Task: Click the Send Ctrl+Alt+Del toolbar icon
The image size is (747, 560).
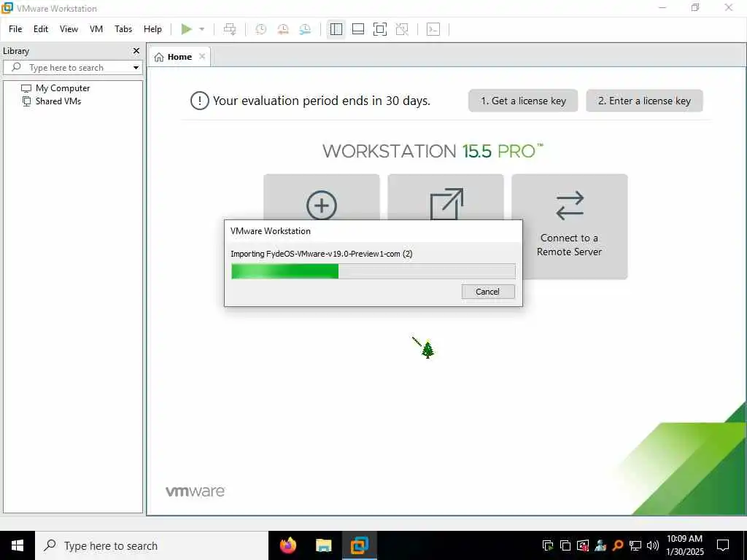Action: [x=230, y=29]
